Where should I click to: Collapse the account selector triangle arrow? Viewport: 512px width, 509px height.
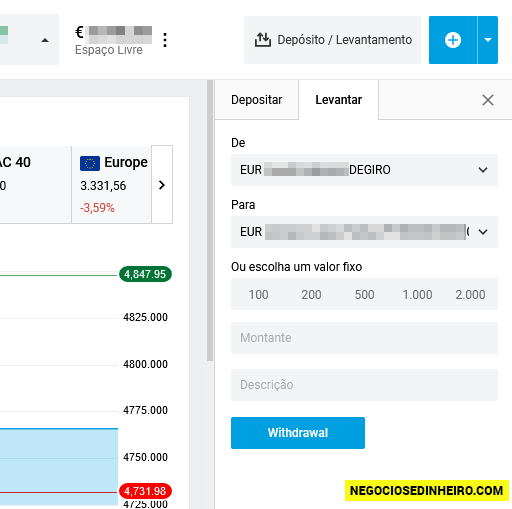(x=45, y=40)
